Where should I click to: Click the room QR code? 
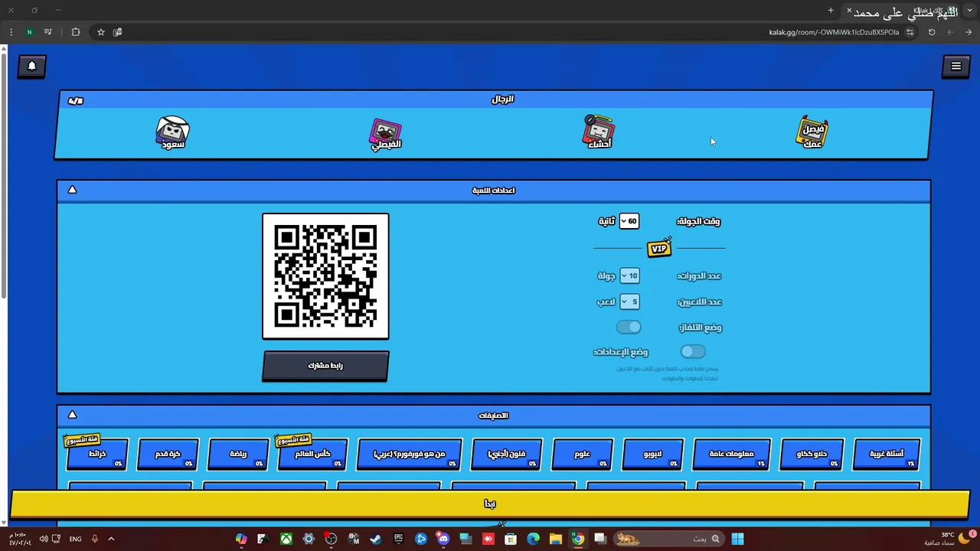coord(325,276)
